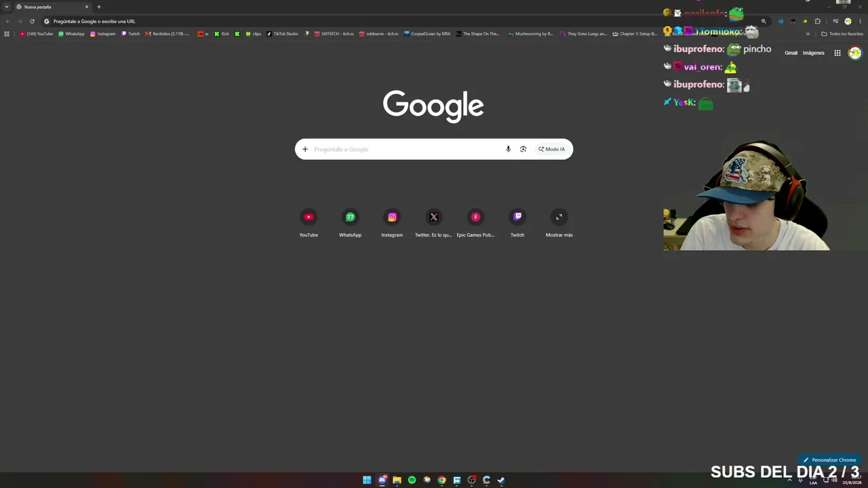Open The Shape On The... bookmark
The height and width of the screenshot is (488, 868).
coord(477,34)
